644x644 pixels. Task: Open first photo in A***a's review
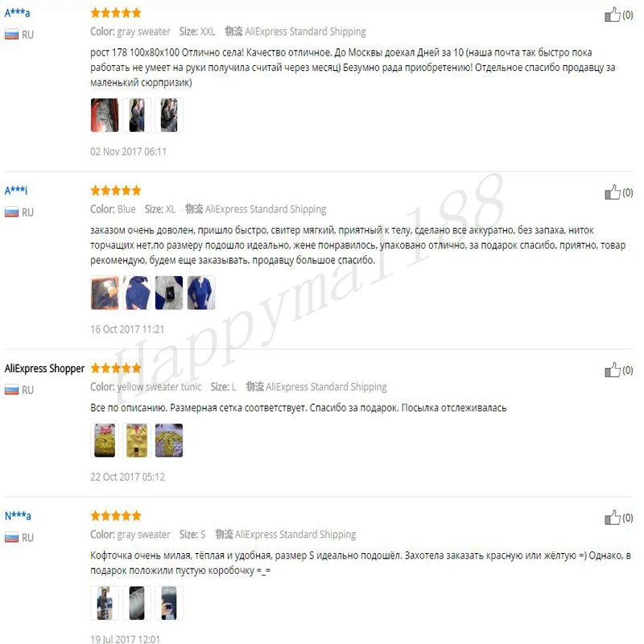pyautogui.click(x=105, y=115)
